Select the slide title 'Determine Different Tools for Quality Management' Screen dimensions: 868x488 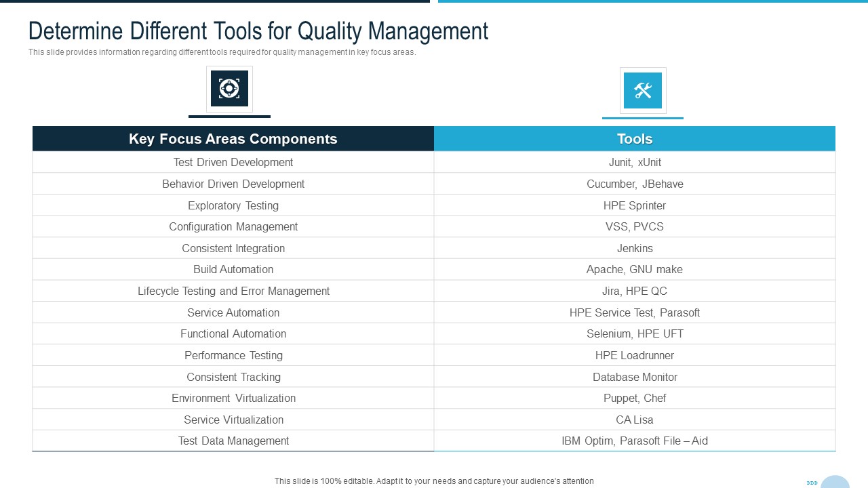pos(258,31)
